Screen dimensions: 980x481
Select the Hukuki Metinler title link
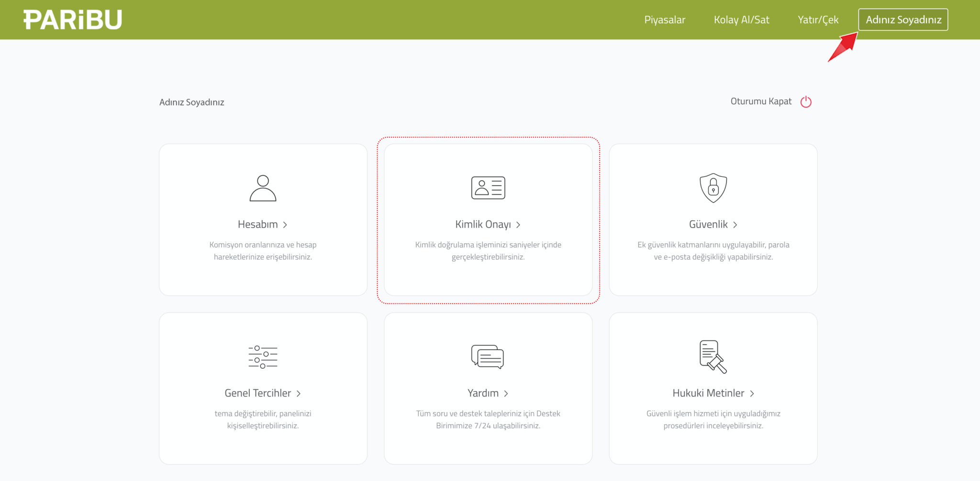(x=708, y=393)
